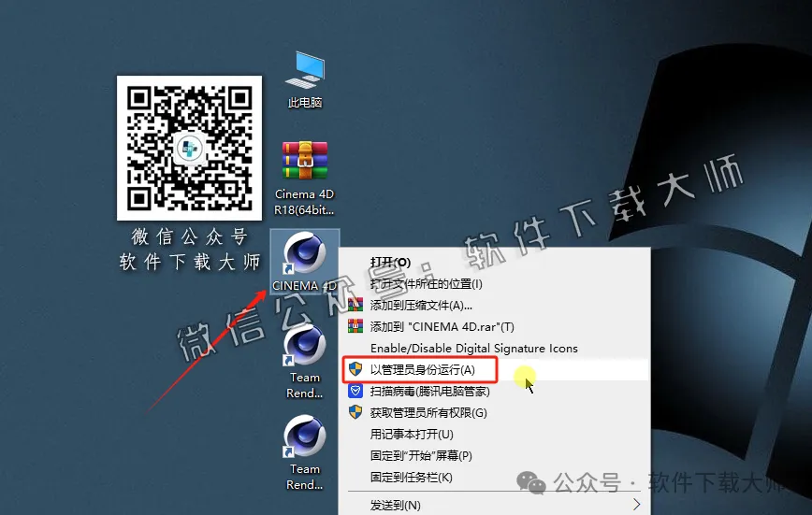Choose 用记事本打开(U) menu entry
The width and height of the screenshot is (812, 515).
click(x=495, y=435)
